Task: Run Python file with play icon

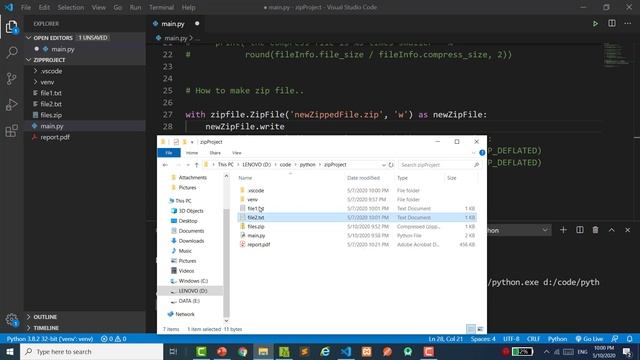Action: [595, 24]
